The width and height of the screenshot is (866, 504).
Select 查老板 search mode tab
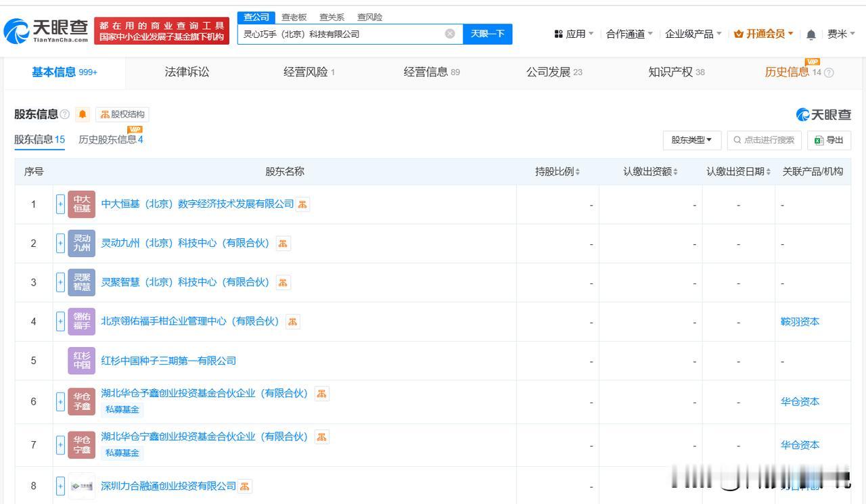(x=294, y=17)
